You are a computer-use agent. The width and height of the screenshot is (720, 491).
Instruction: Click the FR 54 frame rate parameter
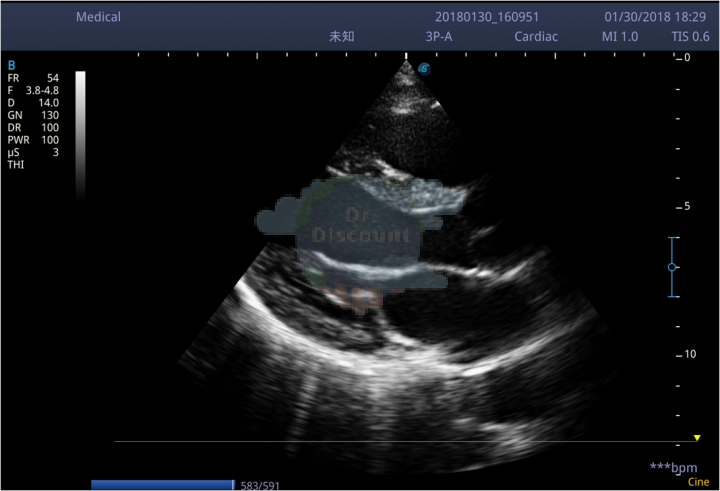click(x=33, y=78)
